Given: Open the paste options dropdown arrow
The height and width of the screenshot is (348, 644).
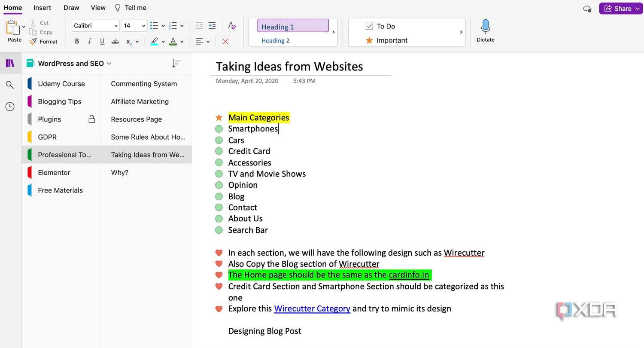Looking at the screenshot, I should 23,27.
